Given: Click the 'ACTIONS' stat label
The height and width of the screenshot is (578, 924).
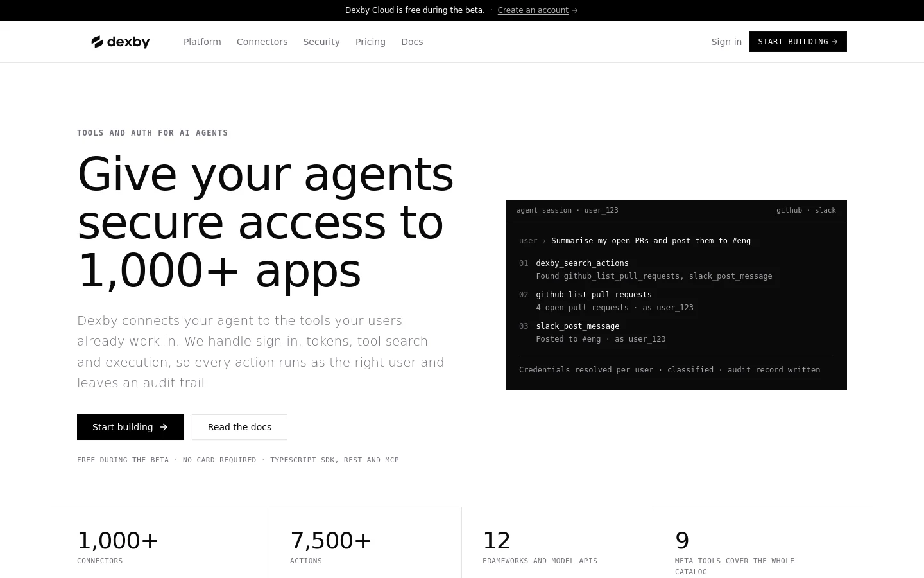Looking at the screenshot, I should click(x=306, y=561).
